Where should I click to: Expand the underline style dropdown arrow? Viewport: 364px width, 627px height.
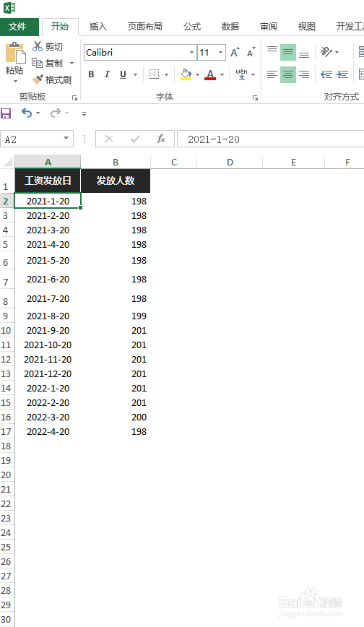[136, 75]
